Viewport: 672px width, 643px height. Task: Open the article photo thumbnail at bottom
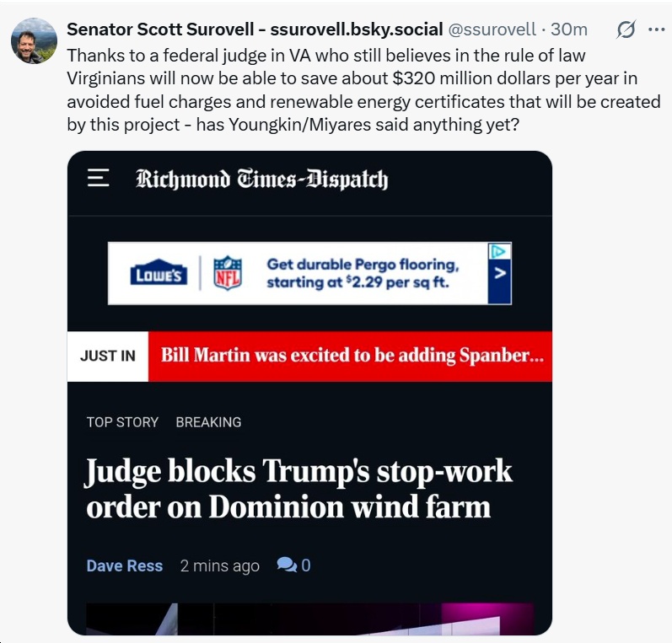click(309, 618)
